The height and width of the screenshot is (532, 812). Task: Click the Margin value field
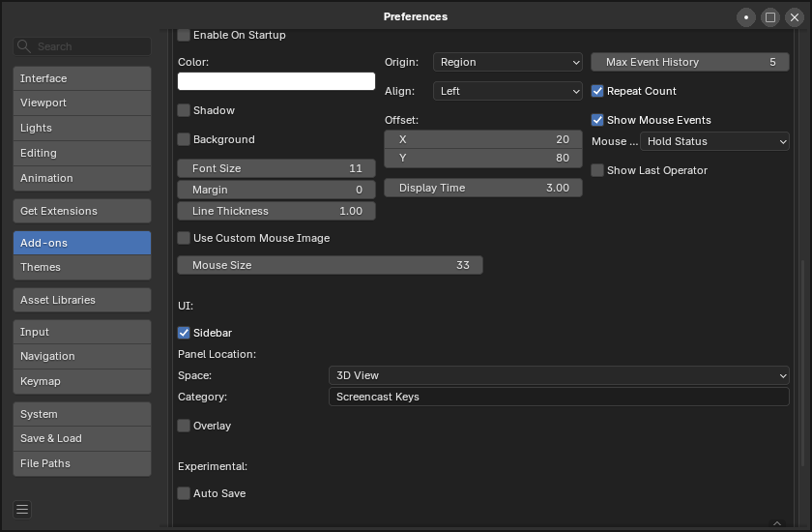tap(276, 190)
